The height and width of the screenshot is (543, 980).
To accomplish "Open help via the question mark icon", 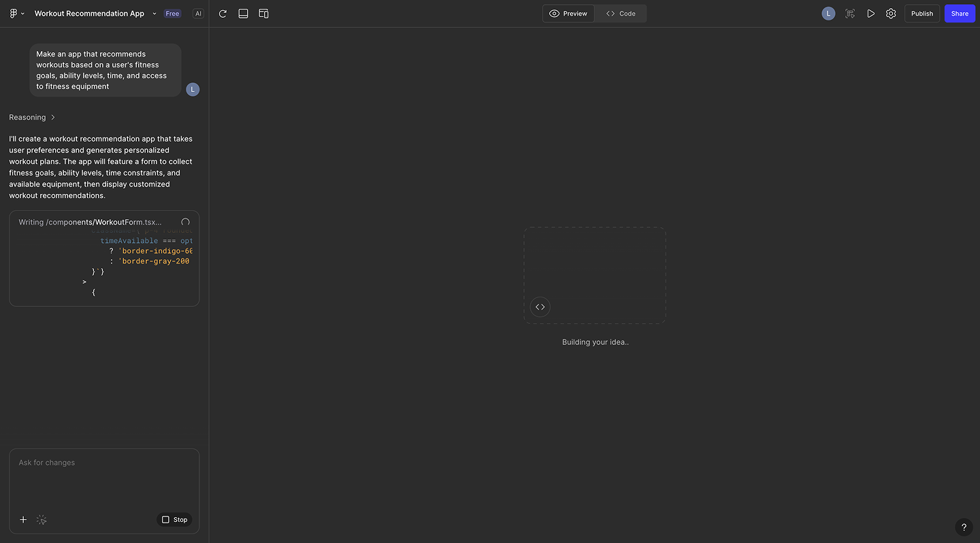I will (x=963, y=527).
